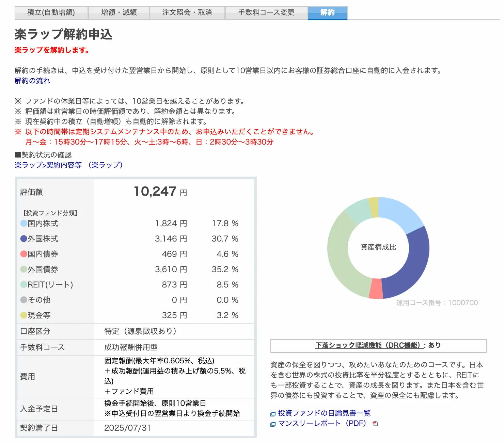Click the 1,824 円 value for 国内株式
This screenshot has height=444, width=504.
point(171,224)
